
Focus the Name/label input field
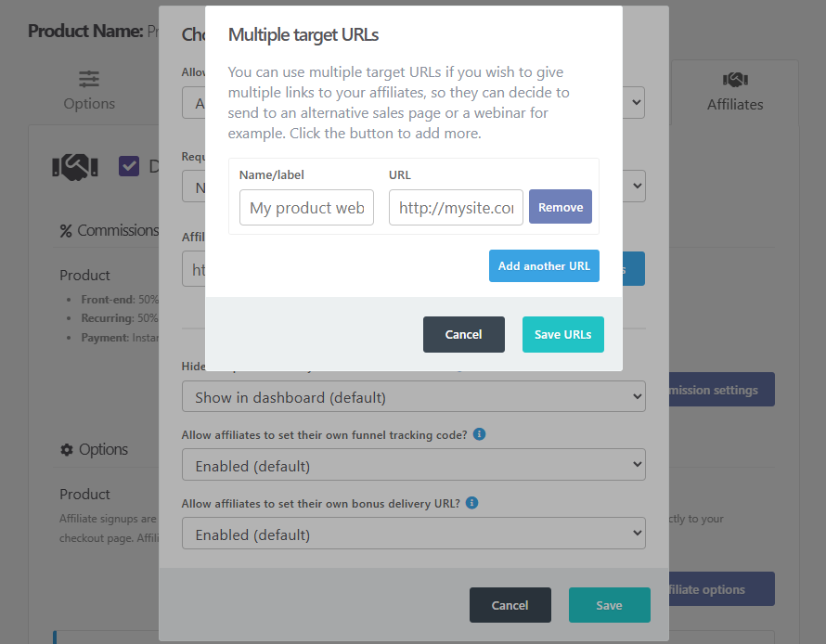click(306, 208)
